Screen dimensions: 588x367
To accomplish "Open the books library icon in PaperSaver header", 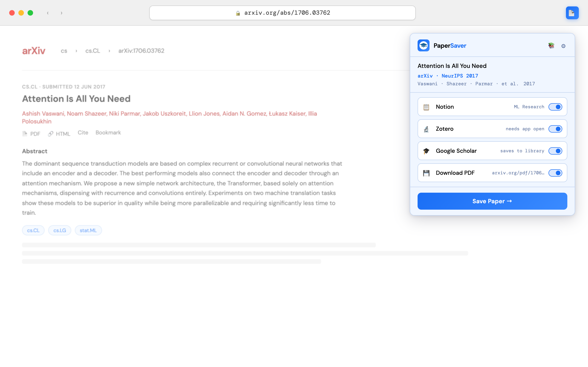I will tap(551, 46).
